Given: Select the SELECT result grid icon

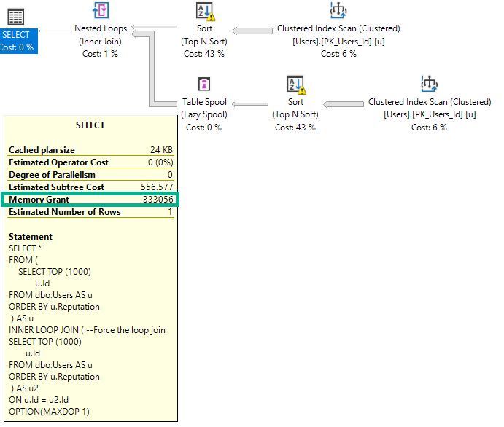Looking at the screenshot, I should [x=15, y=17].
